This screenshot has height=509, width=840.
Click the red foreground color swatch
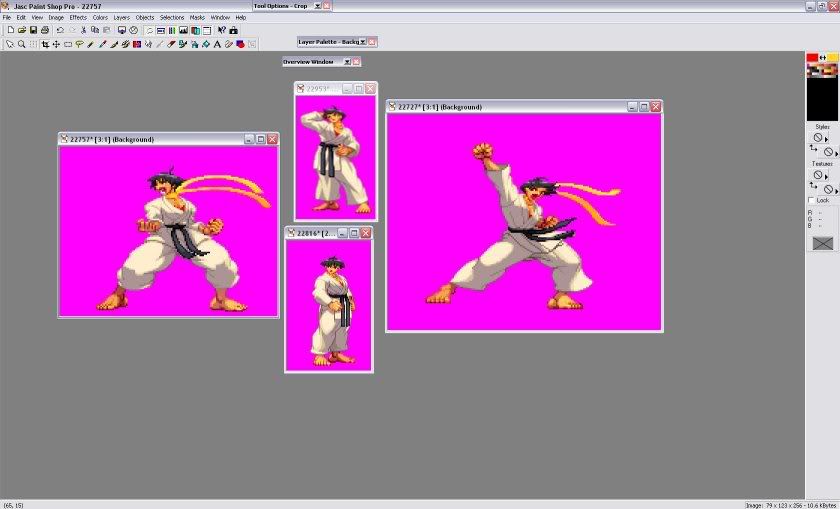tap(813, 57)
